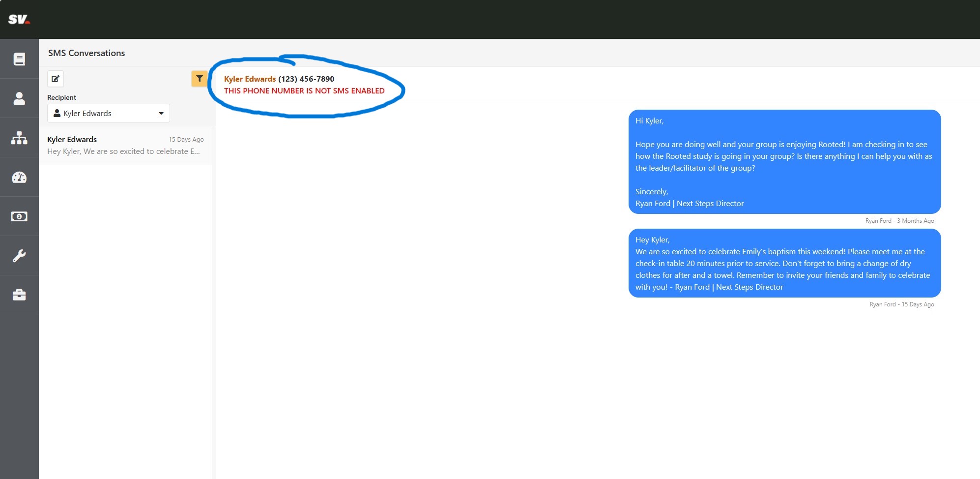
Task: Click the SV logo in top bar
Action: 19,19
